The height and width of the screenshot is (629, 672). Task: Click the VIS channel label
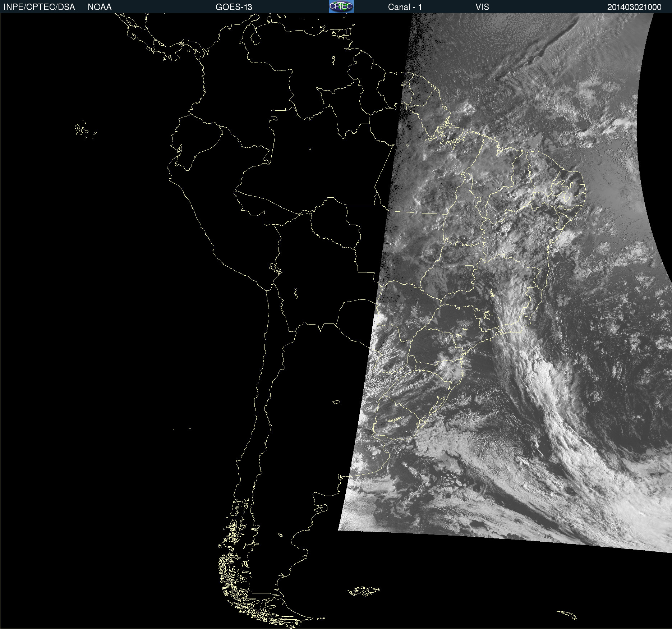[x=482, y=7]
